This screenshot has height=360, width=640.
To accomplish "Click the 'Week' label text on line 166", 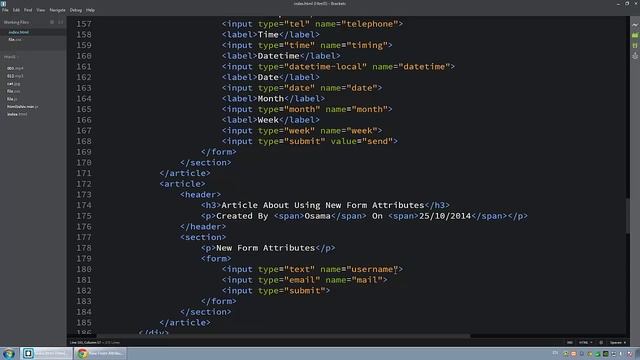I will [x=268, y=120].
